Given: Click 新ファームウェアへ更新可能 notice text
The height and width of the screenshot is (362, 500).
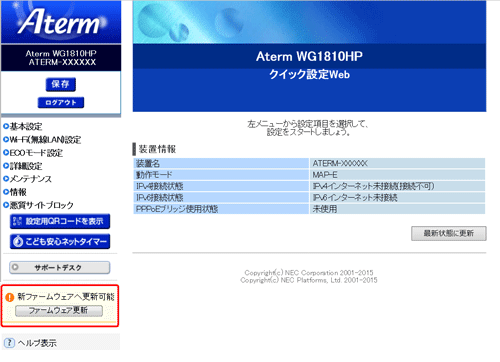Looking at the screenshot, I should [x=66, y=297].
